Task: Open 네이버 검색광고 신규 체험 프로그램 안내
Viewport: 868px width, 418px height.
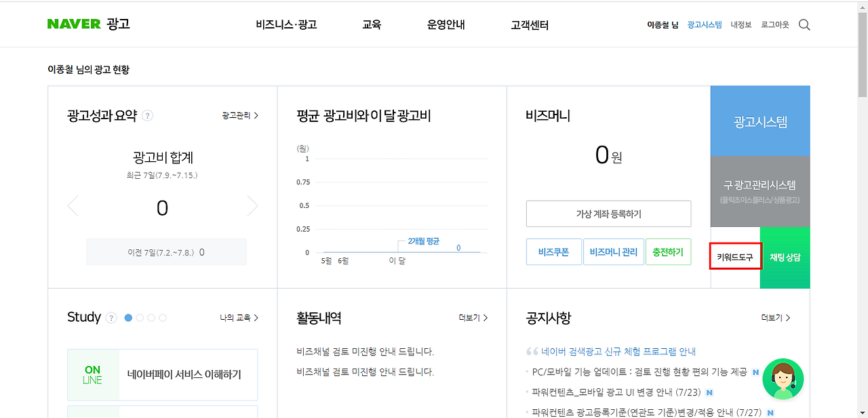Action: coord(618,352)
